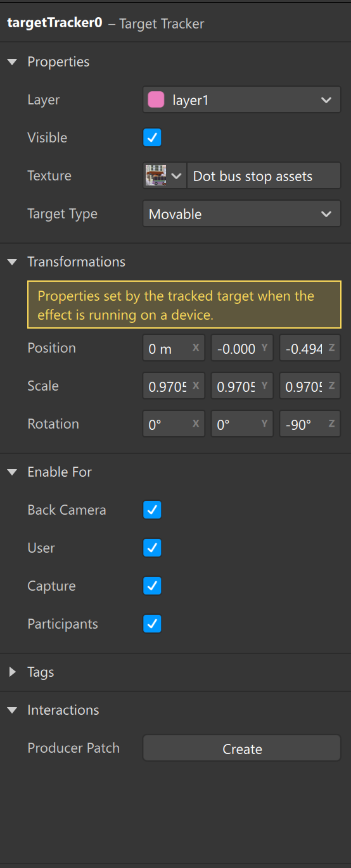Image resolution: width=351 pixels, height=868 pixels.
Task: Open the Layer dropdown showing layer1
Action: (242, 100)
